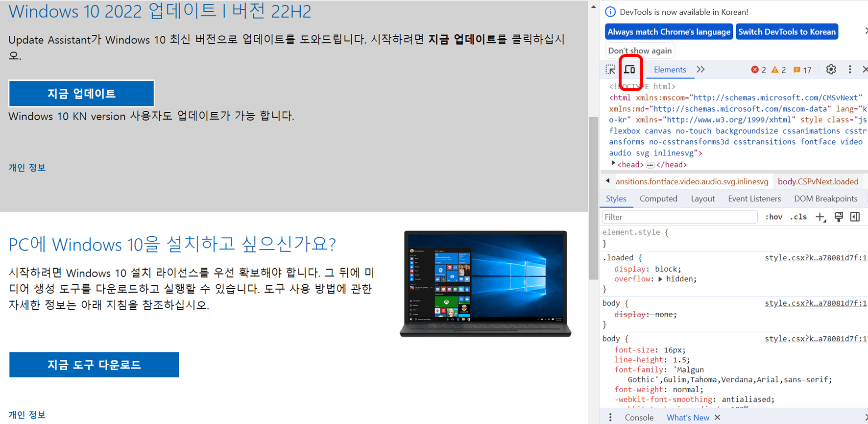The image size is (868, 424).
Task: Switch to the What's New drawer tab
Action: pyautogui.click(x=688, y=417)
